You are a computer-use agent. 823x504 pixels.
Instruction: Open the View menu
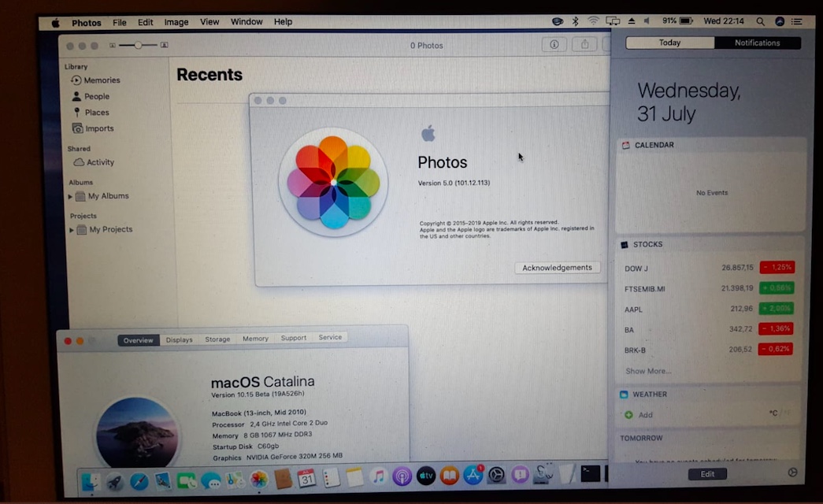point(209,21)
